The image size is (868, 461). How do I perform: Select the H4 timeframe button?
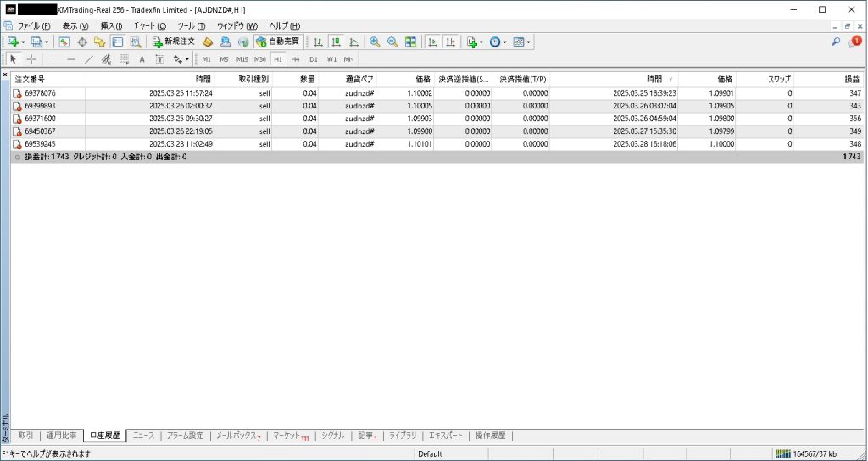coord(295,59)
